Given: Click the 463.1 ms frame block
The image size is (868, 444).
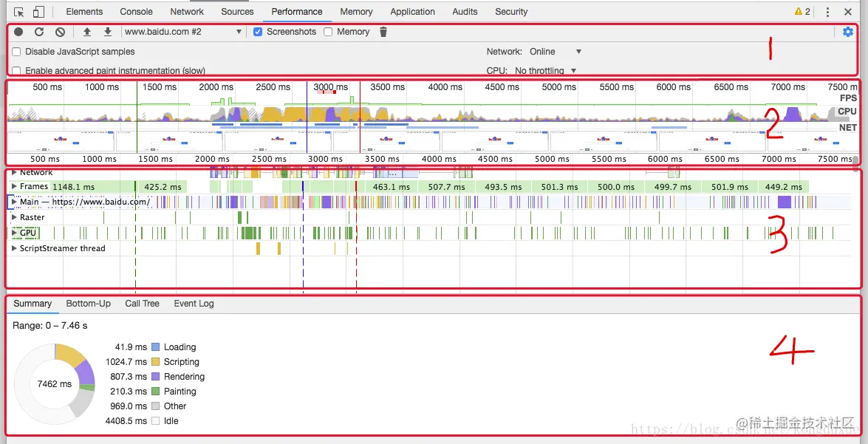Looking at the screenshot, I should [x=391, y=187].
